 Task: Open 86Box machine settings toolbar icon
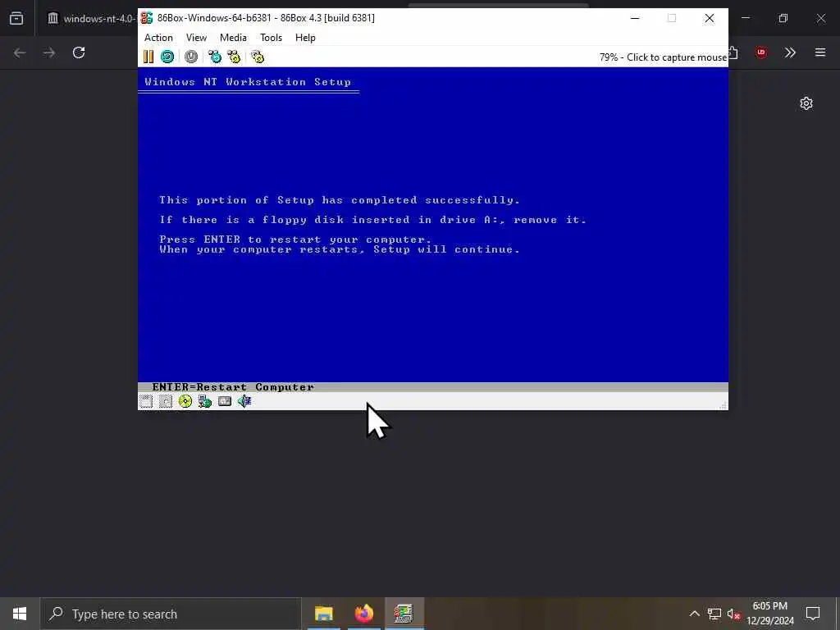[x=258, y=57]
